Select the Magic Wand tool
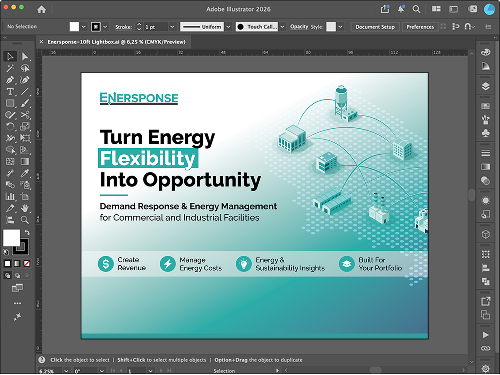The height and width of the screenshot is (375, 500). (10, 68)
